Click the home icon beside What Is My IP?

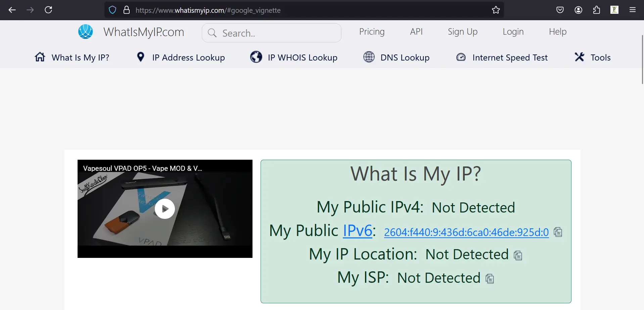tap(40, 57)
